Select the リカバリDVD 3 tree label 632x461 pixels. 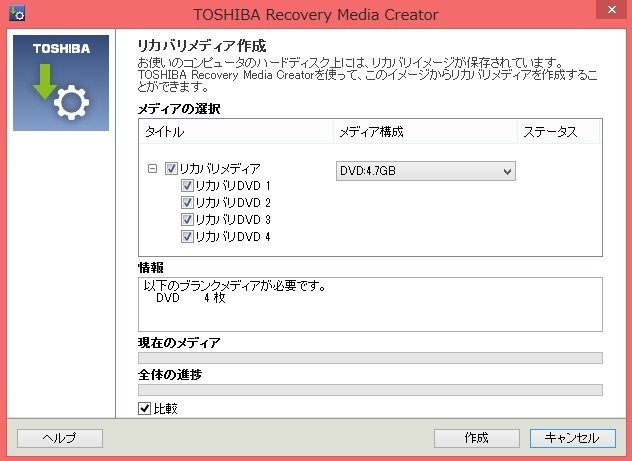click(233, 220)
